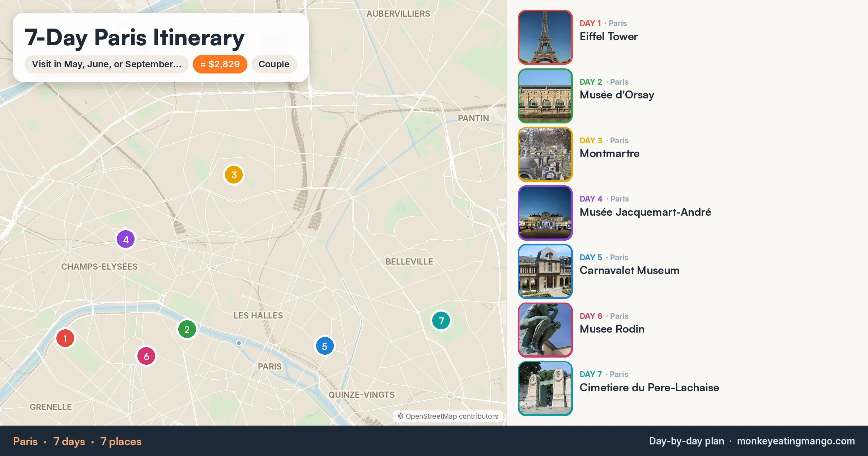
Task: Click pink map marker 6
Action: (x=146, y=356)
